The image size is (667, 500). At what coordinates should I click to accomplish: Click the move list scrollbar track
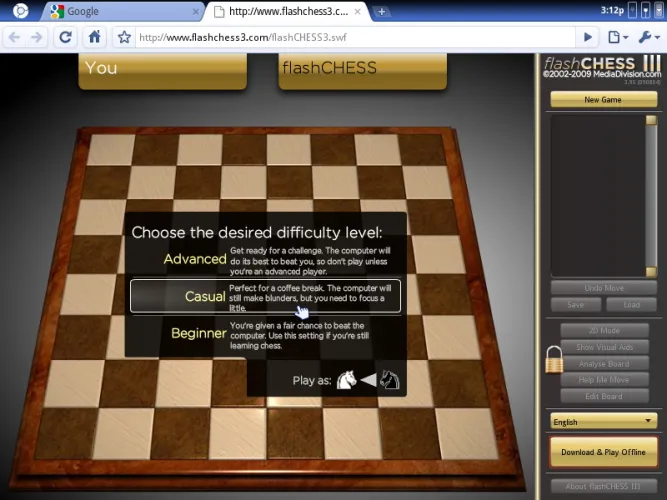pos(651,196)
